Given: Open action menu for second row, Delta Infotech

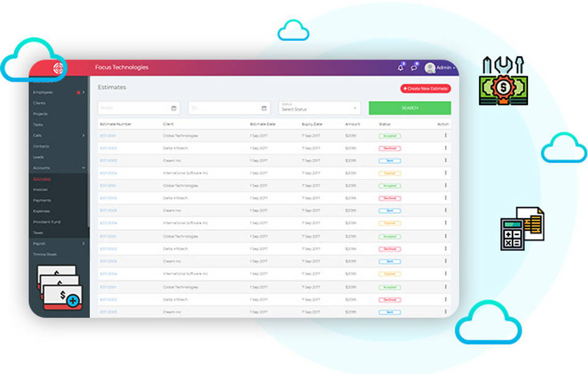Looking at the screenshot, I should [445, 148].
